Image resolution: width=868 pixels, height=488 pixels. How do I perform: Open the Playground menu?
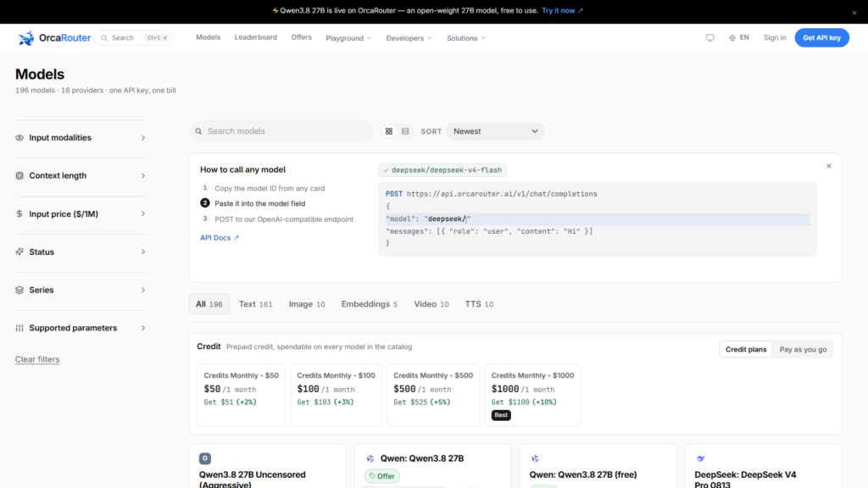(348, 38)
